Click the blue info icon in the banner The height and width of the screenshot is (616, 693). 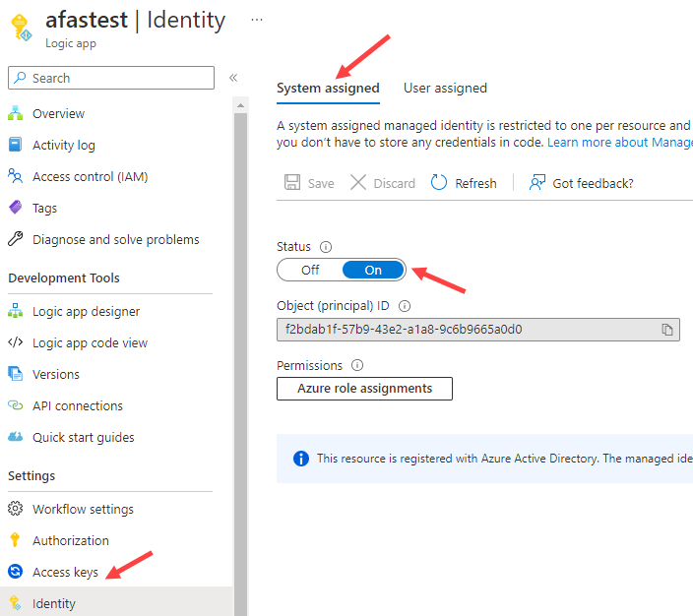[301, 459]
